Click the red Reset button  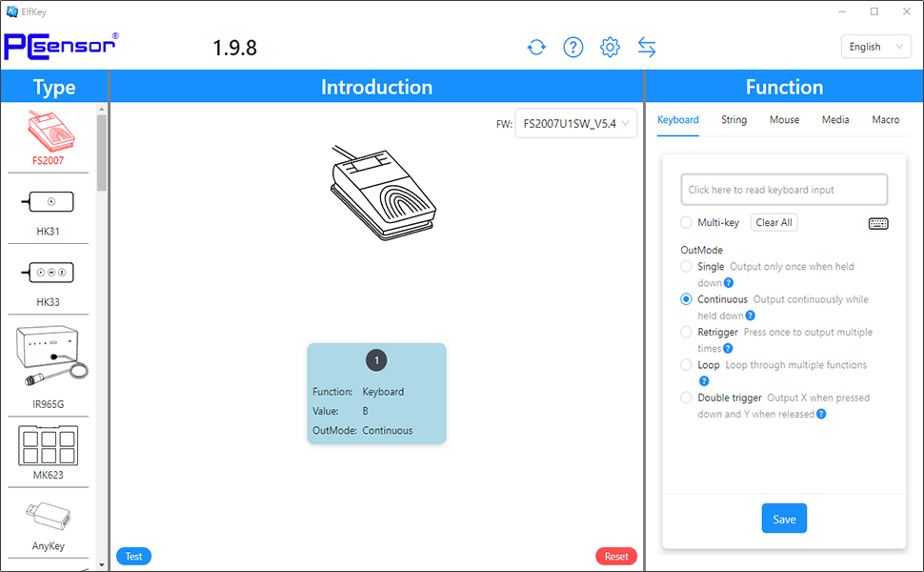[616, 557]
